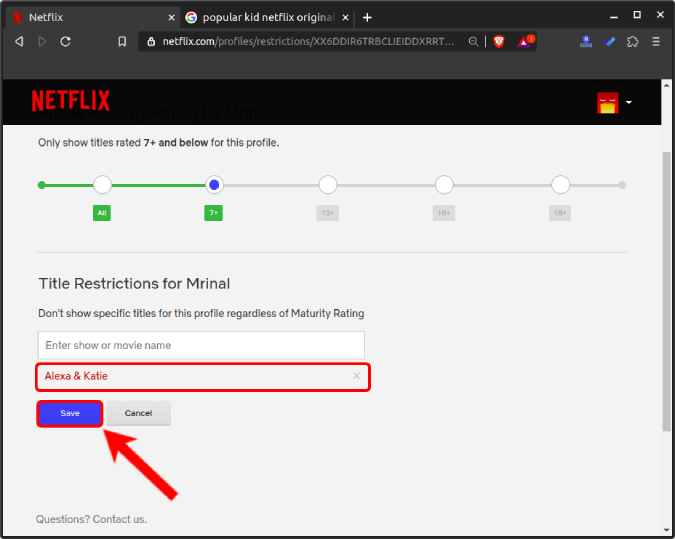The image size is (675, 539).
Task: Minimize the browser window
Action: pos(614,17)
